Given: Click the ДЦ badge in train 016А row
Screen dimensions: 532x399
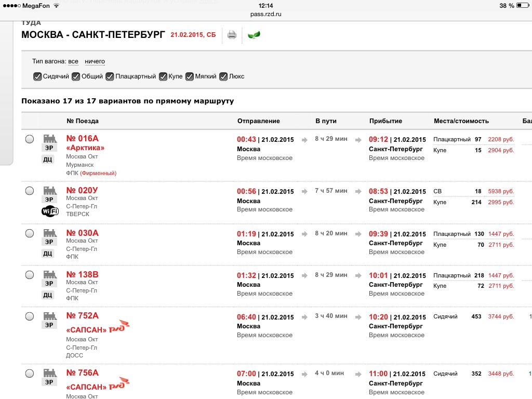Looking at the screenshot, I should 48,159.
